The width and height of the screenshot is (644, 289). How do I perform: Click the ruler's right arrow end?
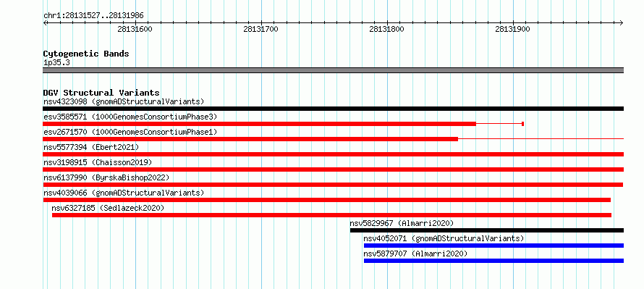622,22
